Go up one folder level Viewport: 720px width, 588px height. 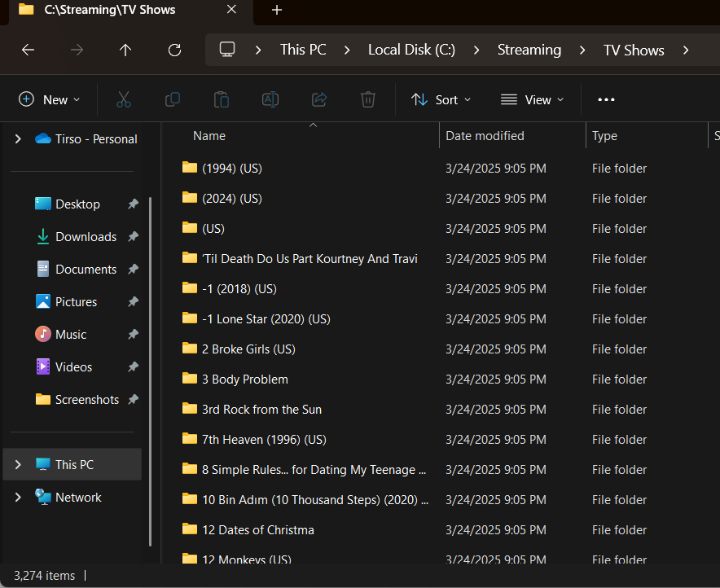tap(125, 50)
